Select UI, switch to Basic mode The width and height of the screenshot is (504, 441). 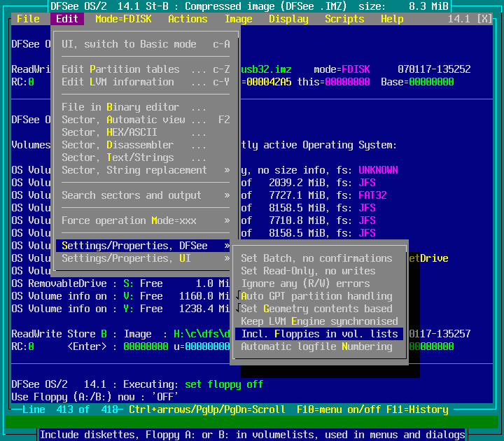(146, 44)
